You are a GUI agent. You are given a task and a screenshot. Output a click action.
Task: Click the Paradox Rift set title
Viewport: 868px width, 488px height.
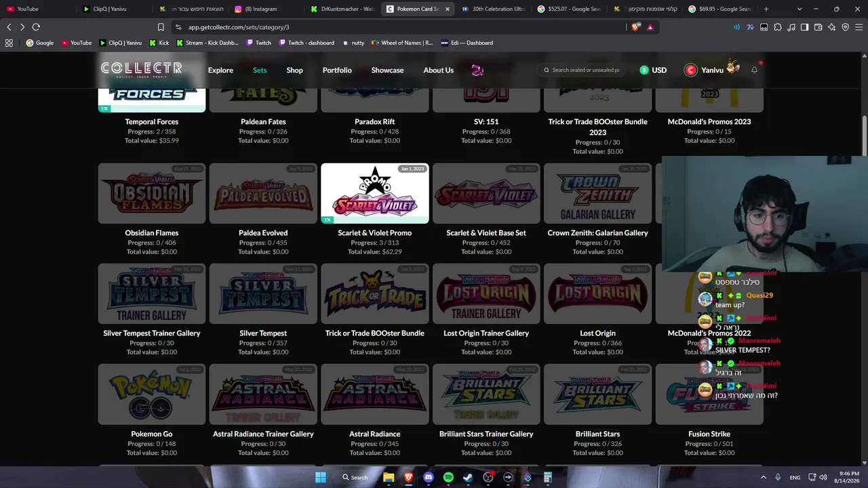375,122
